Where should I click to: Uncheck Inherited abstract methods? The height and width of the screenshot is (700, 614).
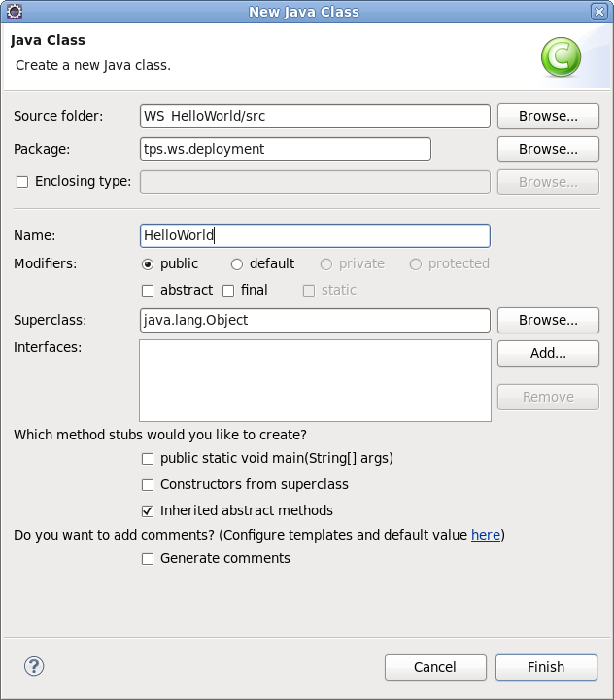coord(148,511)
